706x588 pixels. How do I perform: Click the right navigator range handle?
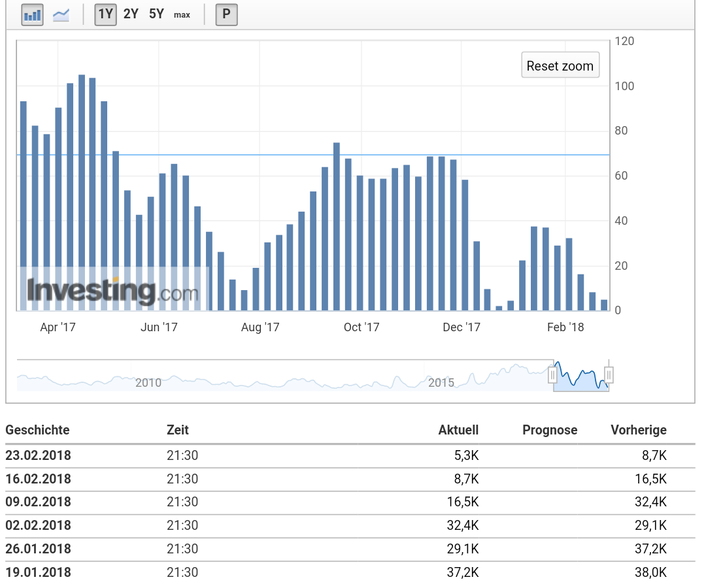coord(609,374)
